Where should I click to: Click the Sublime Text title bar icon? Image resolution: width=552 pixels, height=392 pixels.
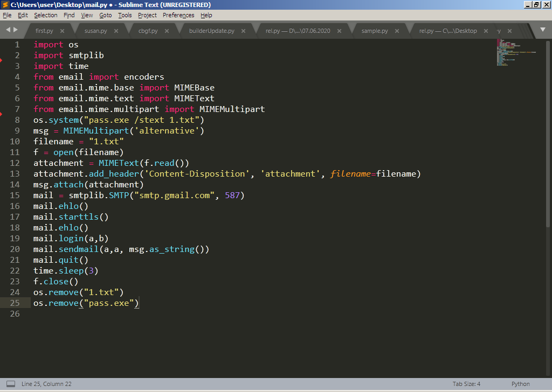pos(5,4)
